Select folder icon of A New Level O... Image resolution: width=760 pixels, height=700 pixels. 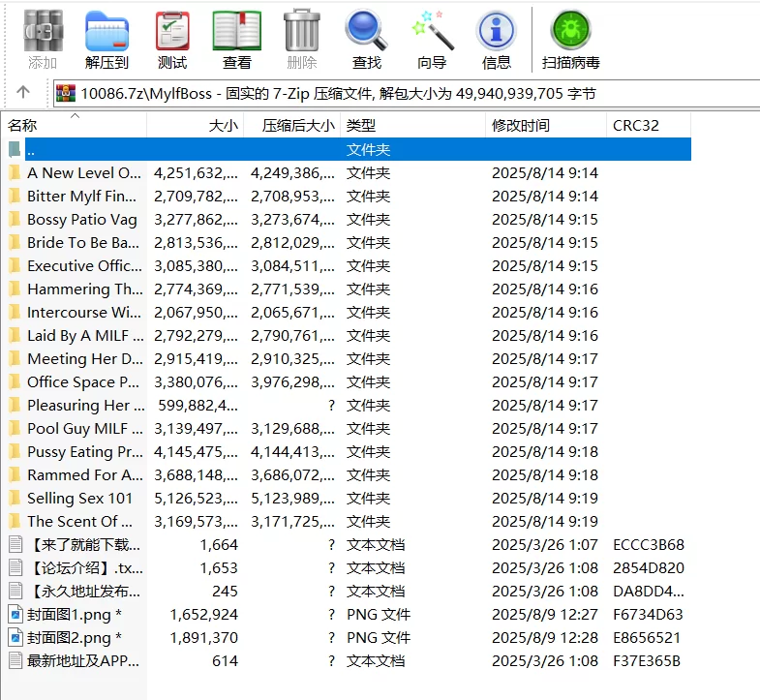[15, 172]
